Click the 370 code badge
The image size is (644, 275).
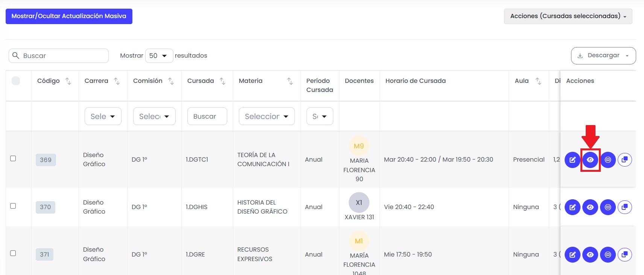pos(46,207)
